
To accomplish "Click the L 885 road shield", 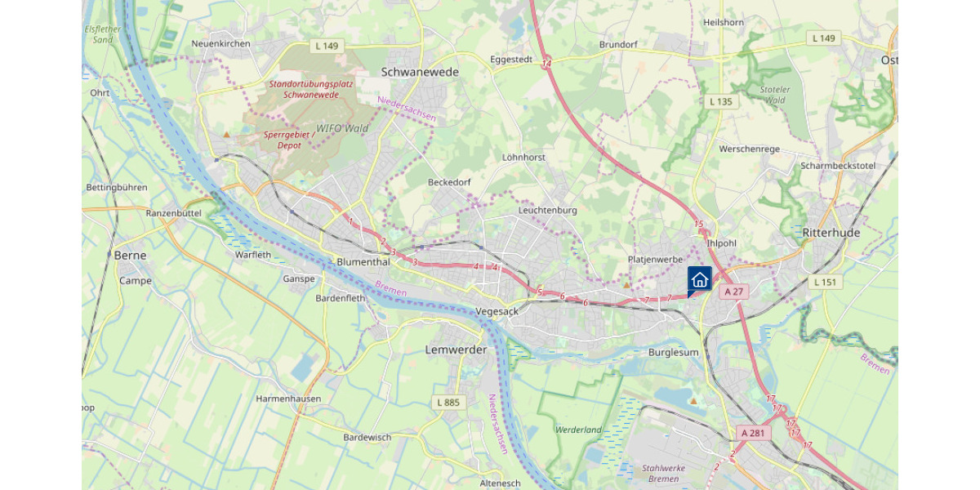I will coord(448,402).
